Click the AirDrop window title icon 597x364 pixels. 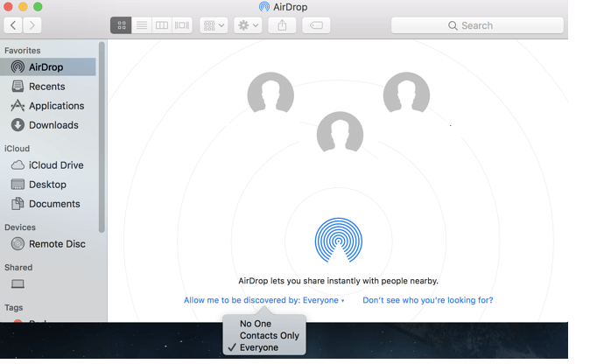[x=264, y=7]
